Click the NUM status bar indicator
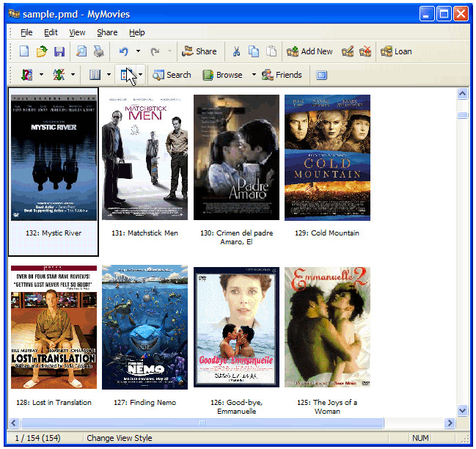Screen dimensions: 476x449 point(420,438)
